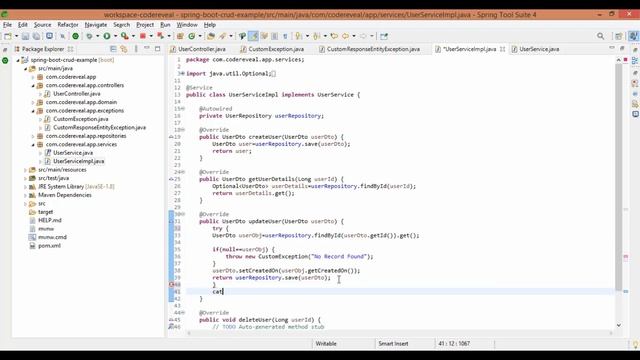The width and height of the screenshot is (640, 360).
Task: Click the New file toolbar icon
Action: click(x=8, y=36)
